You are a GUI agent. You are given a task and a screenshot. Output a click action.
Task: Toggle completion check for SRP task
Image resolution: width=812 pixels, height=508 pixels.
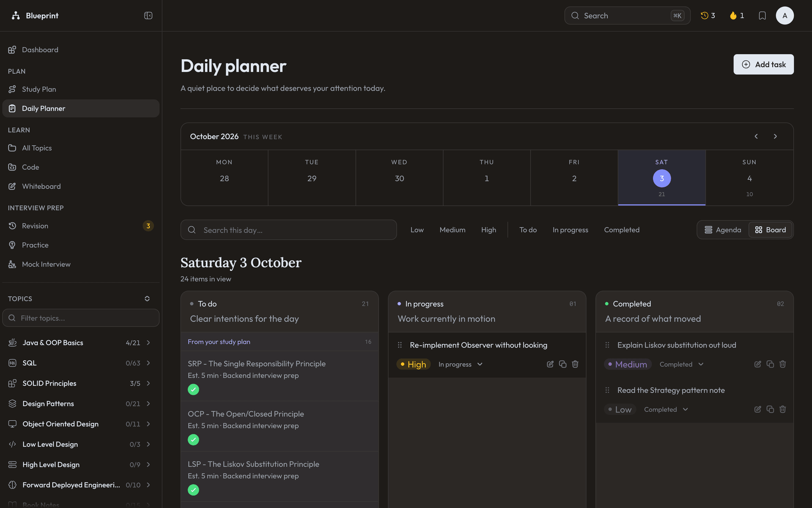(x=193, y=389)
